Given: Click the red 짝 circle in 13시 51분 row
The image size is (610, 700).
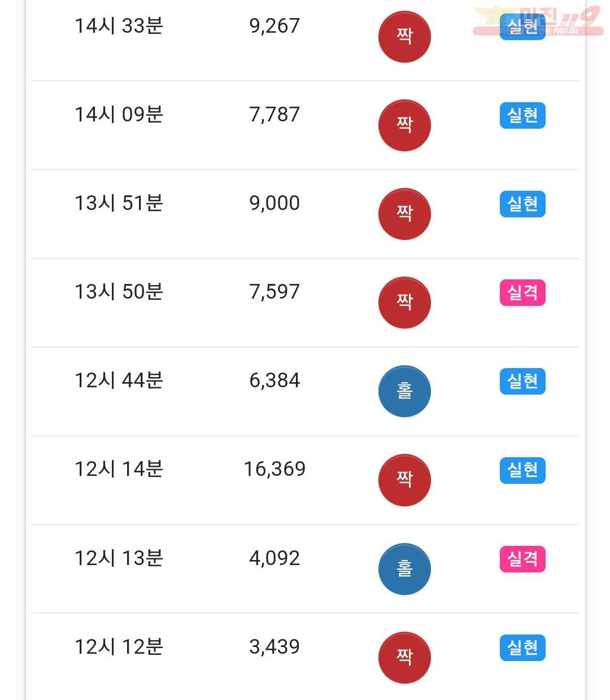Looking at the screenshot, I should pos(404,214).
